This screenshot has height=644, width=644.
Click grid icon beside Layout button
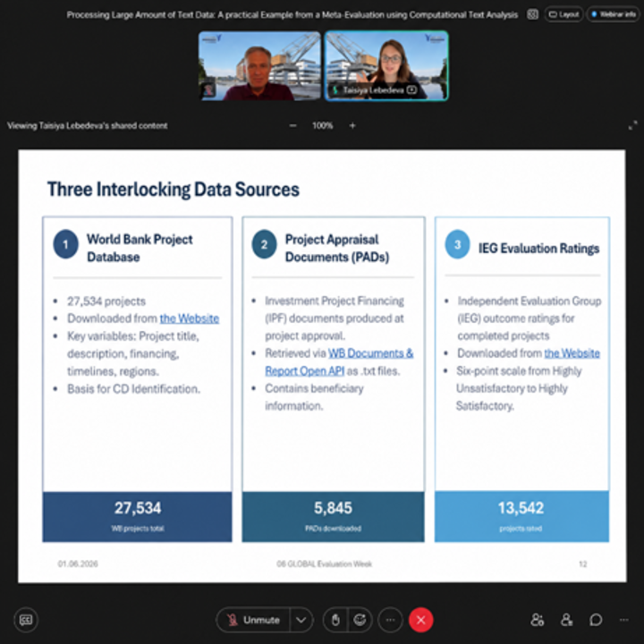click(x=533, y=14)
